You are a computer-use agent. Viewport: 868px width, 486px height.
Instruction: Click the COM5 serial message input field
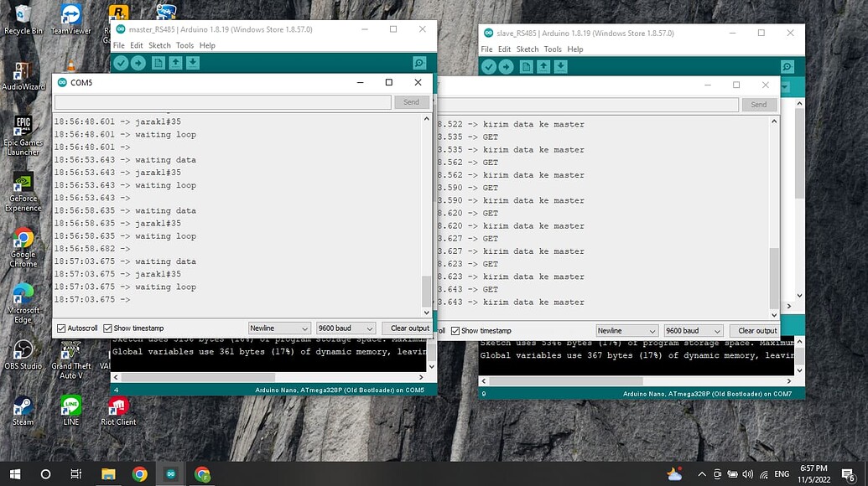click(218, 101)
